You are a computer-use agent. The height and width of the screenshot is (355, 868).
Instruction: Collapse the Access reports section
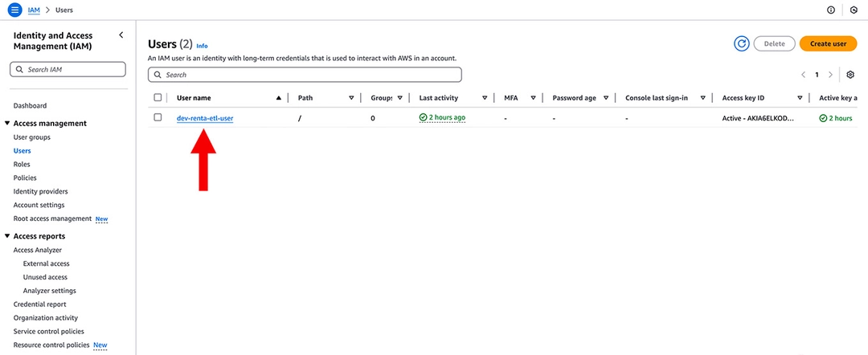click(x=7, y=236)
